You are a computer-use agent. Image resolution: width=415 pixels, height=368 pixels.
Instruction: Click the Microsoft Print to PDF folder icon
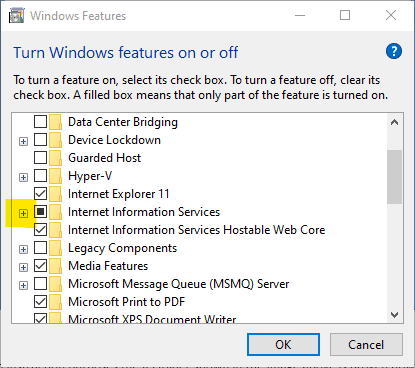pyautogui.click(x=55, y=302)
